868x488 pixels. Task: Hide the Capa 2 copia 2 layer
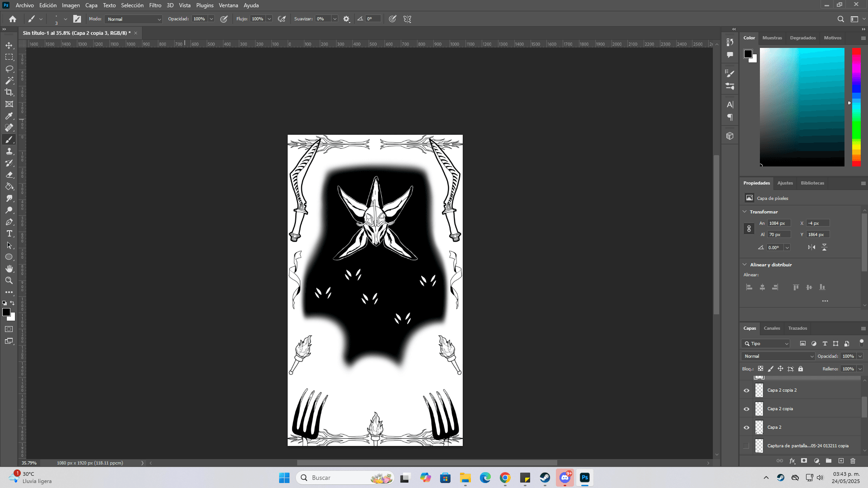tap(746, 390)
